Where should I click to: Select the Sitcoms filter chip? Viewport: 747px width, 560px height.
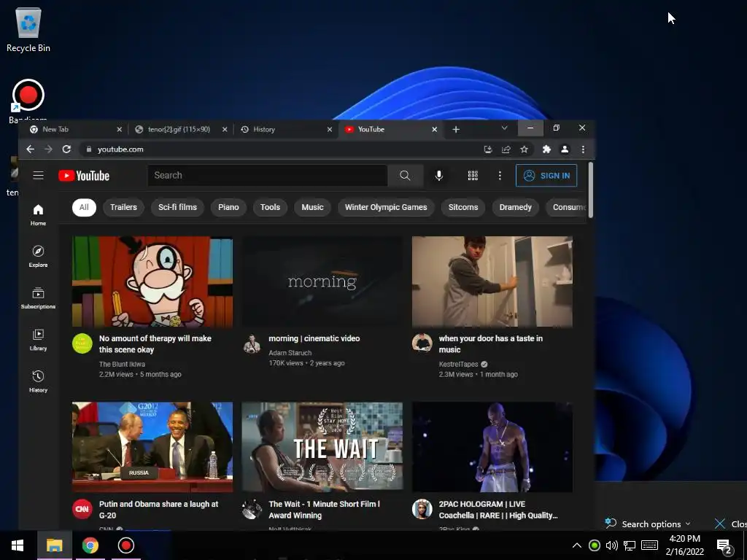click(463, 207)
